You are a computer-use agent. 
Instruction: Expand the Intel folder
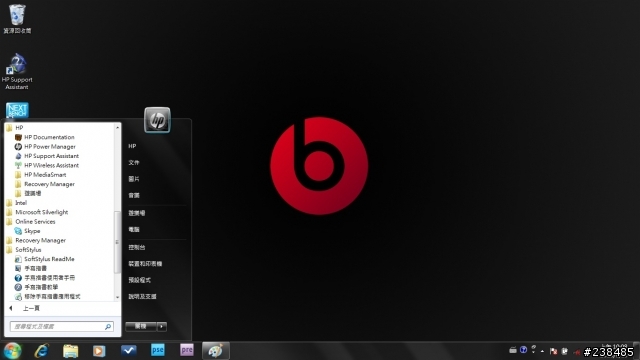[x=16, y=203]
